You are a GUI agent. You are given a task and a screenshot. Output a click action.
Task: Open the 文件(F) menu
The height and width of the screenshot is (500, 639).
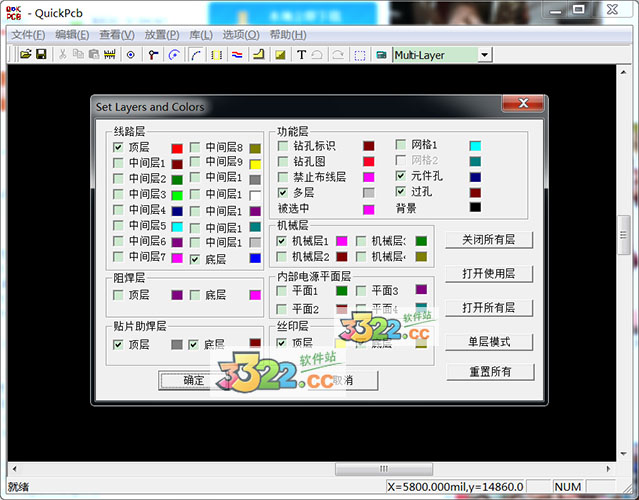[28, 35]
